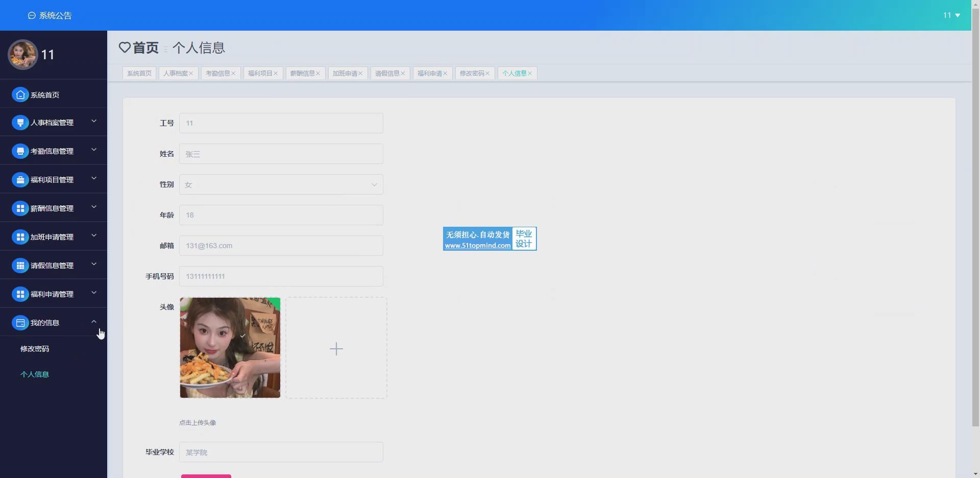The width and height of the screenshot is (980, 478).
Task: Close the 请假信息 tab
Action: pyautogui.click(x=403, y=74)
